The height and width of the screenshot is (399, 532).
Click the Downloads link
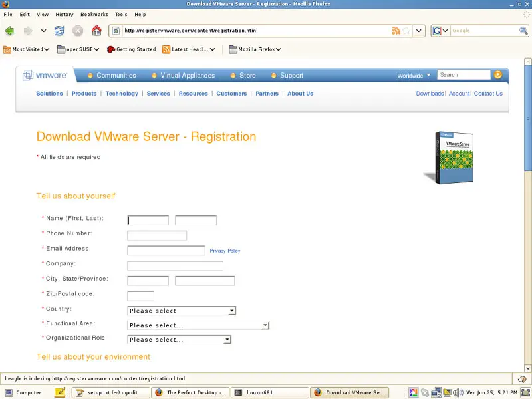coord(430,94)
